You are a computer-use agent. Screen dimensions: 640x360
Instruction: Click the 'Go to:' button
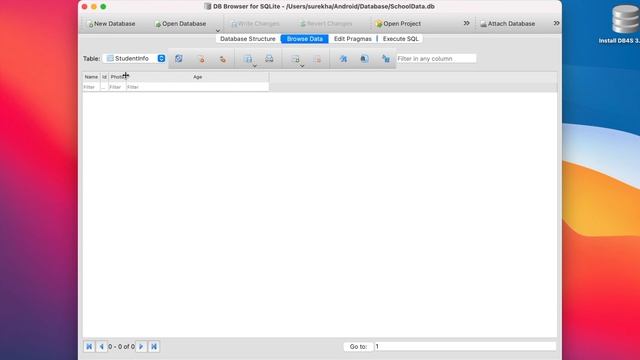[358, 347]
